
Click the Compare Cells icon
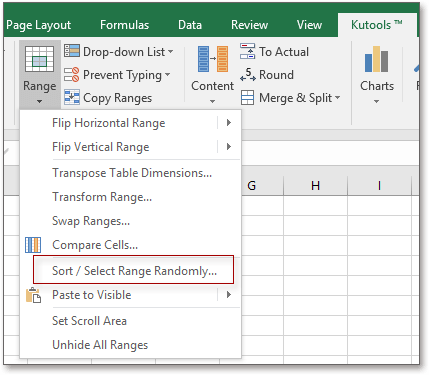pos(33,245)
